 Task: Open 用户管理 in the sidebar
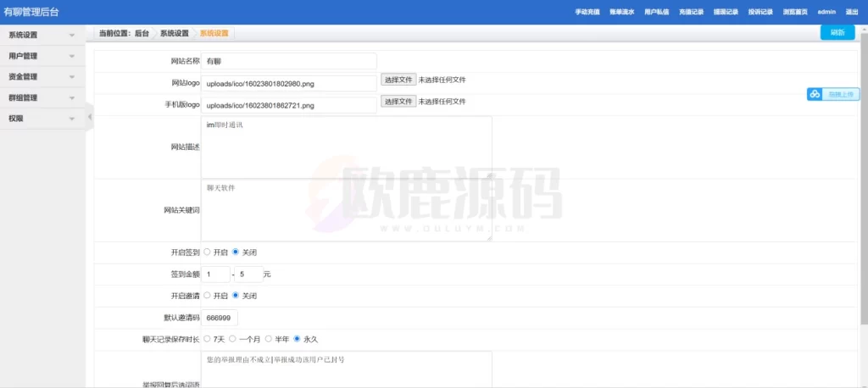click(23, 56)
